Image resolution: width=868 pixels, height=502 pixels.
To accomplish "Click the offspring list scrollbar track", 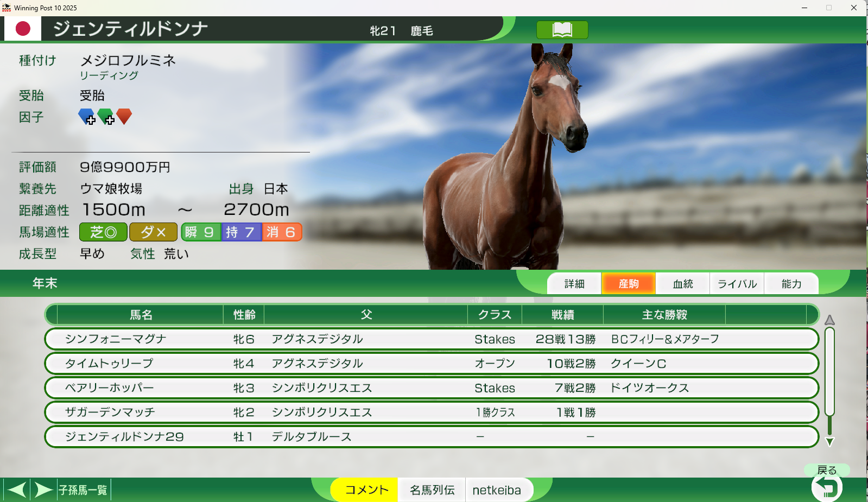I will coord(829,380).
